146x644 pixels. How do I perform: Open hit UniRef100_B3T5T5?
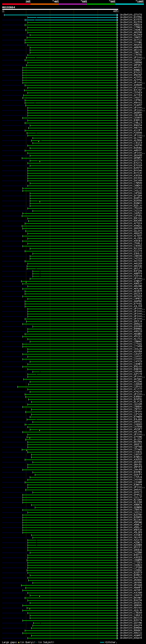pyautogui.click(x=131, y=20)
